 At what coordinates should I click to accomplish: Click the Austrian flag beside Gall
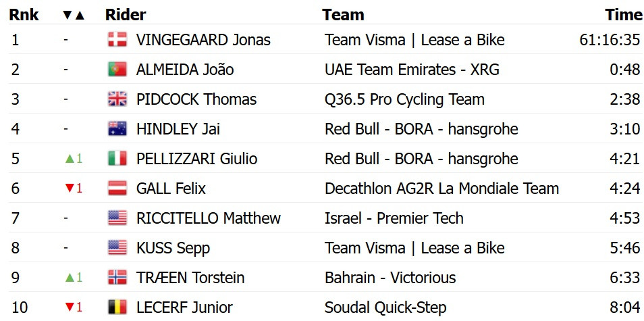click(117, 189)
